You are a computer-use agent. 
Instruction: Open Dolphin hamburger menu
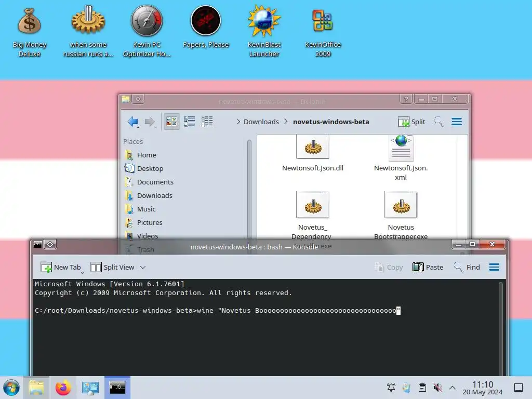coord(457,122)
